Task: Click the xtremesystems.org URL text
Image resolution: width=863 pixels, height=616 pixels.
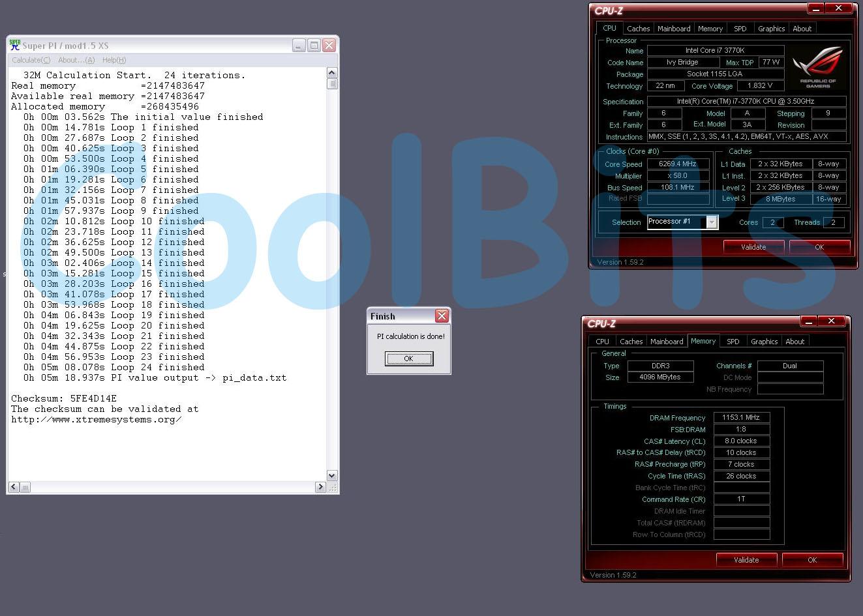Action: tap(97, 419)
